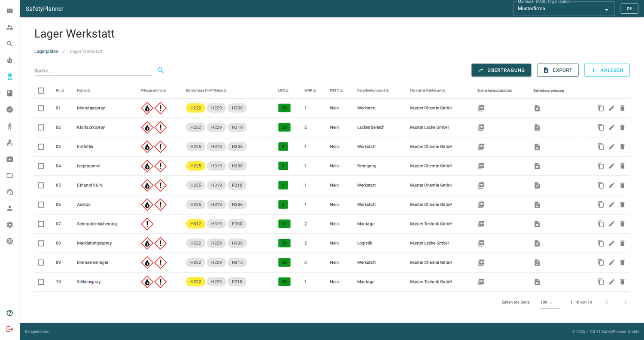The image size is (644, 340).
Task: Click the DE language button
Action: 629,9
